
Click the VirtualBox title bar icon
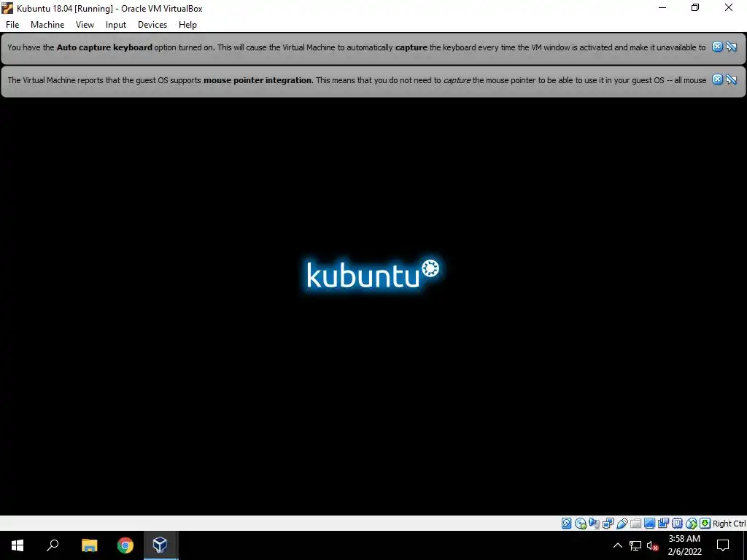(7, 8)
